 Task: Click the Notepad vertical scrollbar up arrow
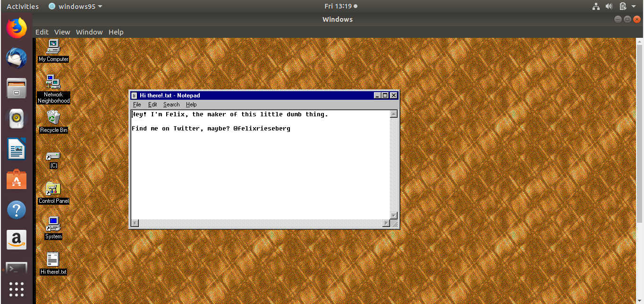point(393,114)
